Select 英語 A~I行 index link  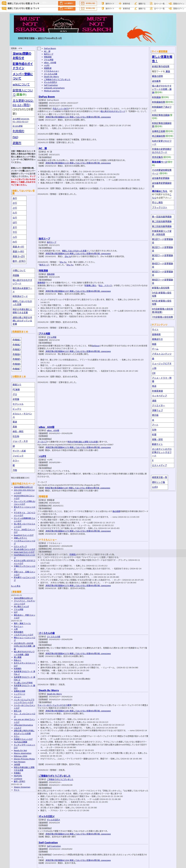tap(18, 247)
